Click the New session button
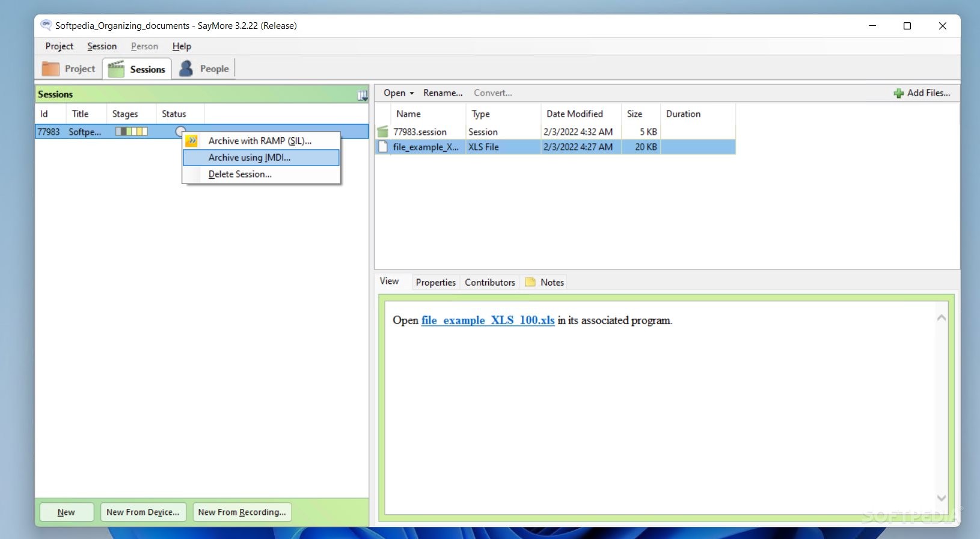The width and height of the screenshot is (980, 539). click(67, 512)
